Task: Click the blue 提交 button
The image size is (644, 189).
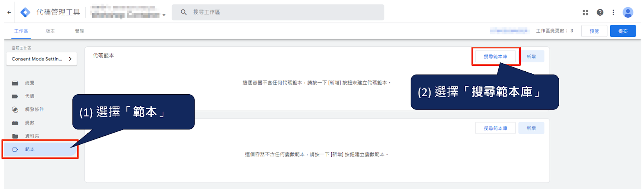Action: 623,31
